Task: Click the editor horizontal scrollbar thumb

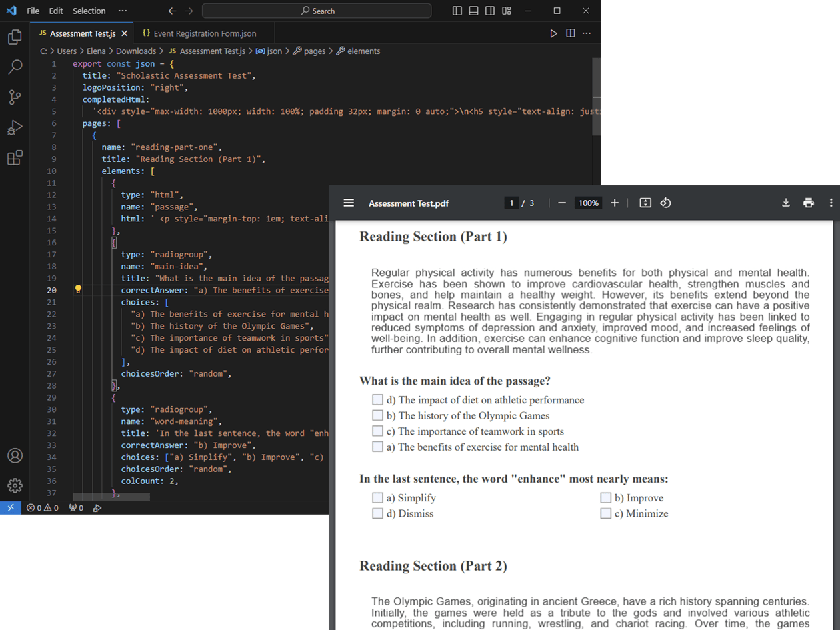Action: 111,497
